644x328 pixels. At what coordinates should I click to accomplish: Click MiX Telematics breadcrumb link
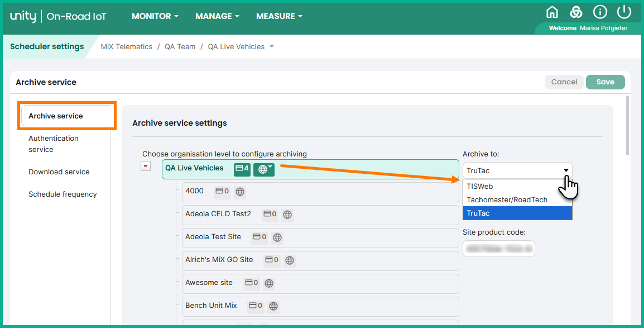click(x=127, y=47)
